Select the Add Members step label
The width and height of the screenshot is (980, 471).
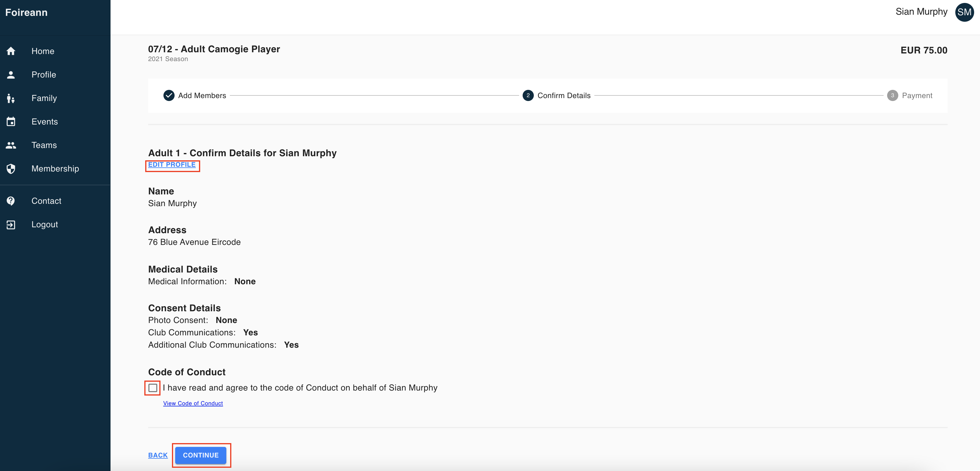(202, 95)
